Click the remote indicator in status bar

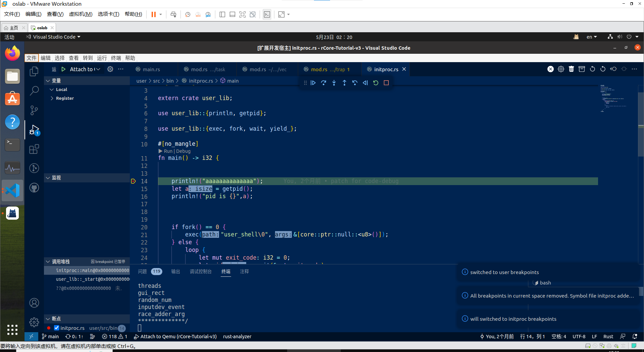tap(31, 337)
